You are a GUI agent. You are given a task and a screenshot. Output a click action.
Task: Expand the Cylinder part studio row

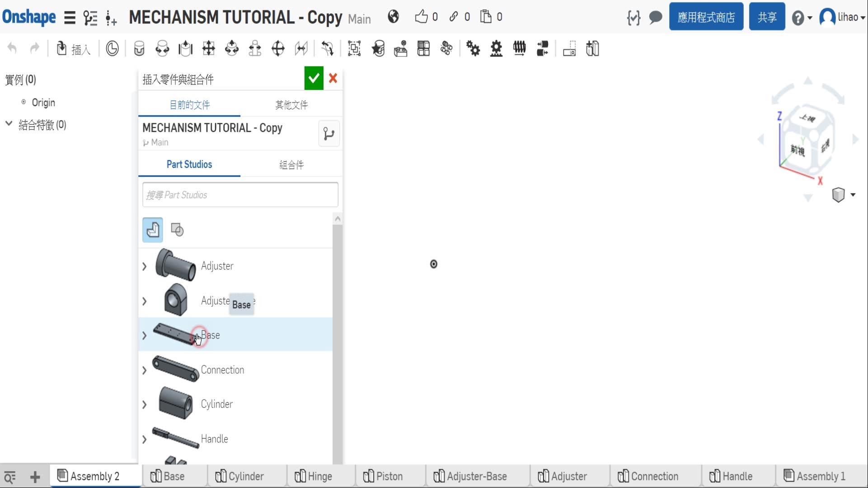(145, 404)
